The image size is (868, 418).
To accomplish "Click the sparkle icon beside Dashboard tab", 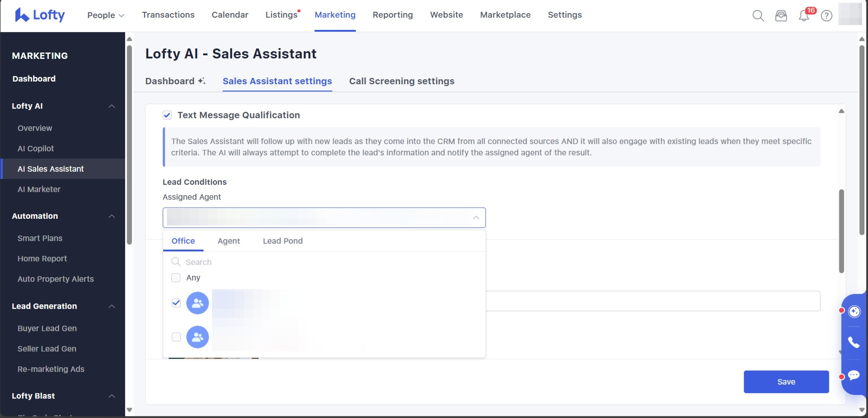I will pyautogui.click(x=202, y=81).
